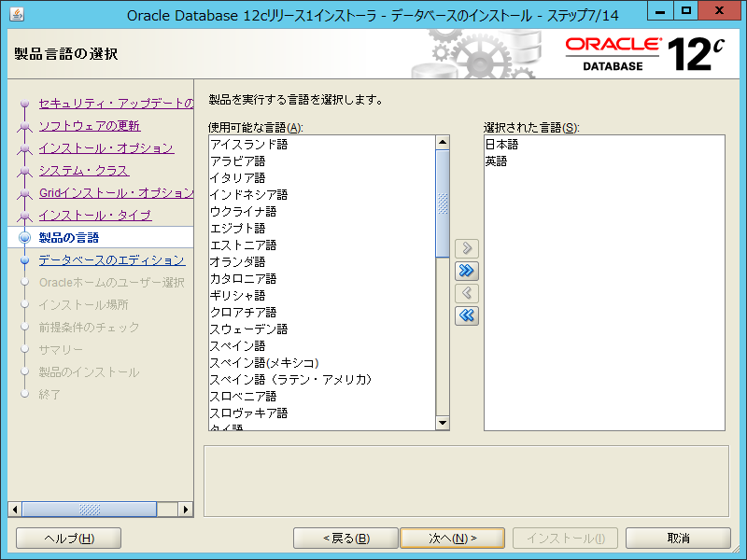The width and height of the screenshot is (747, 560).
Task: Click the single right arrow add button
Action: pyautogui.click(x=467, y=248)
